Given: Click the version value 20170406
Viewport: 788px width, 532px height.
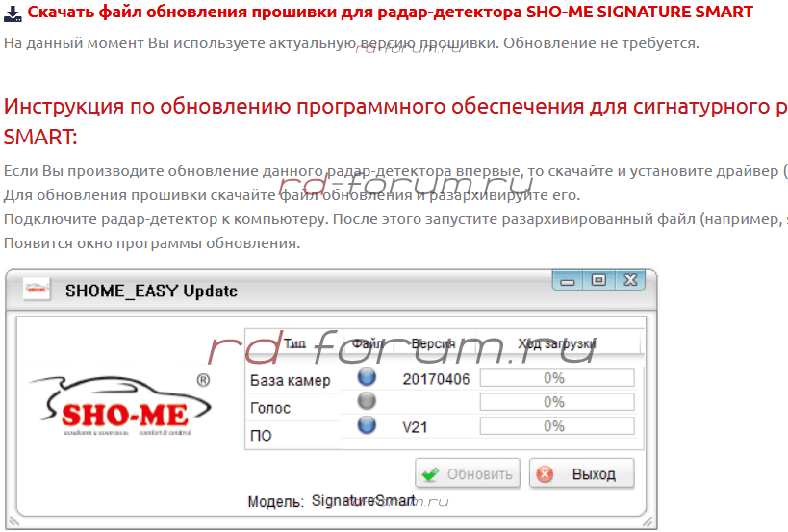Looking at the screenshot, I should (436, 379).
